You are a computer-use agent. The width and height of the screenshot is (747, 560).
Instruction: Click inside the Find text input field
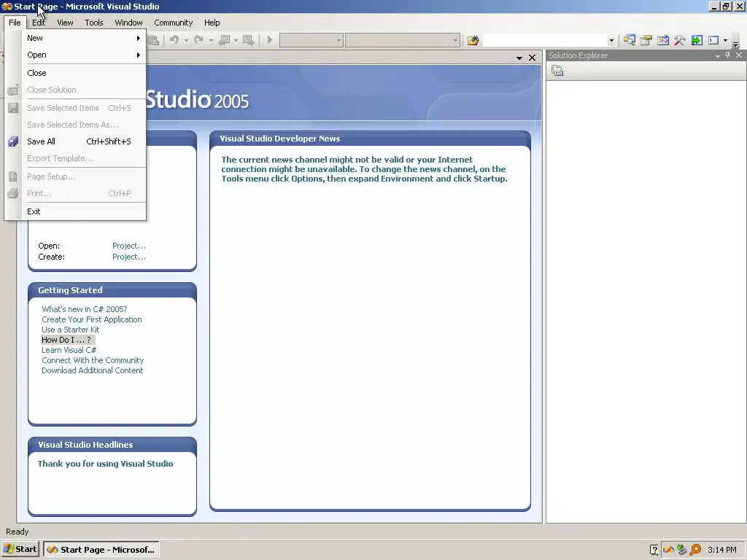pyautogui.click(x=545, y=41)
